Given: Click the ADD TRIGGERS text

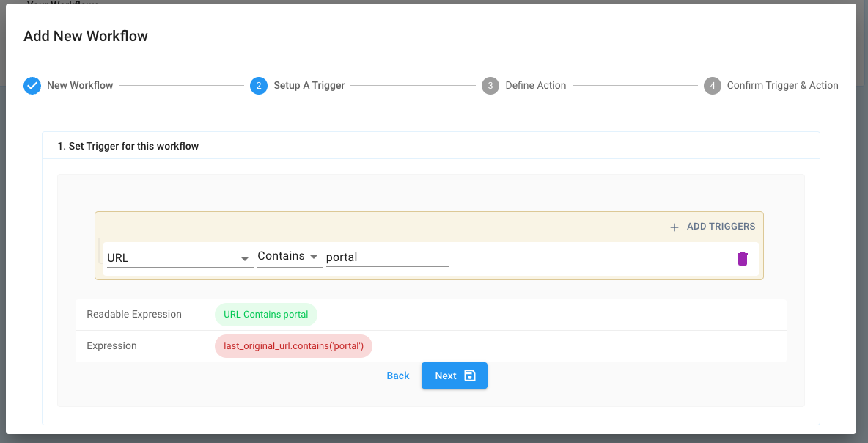Looking at the screenshot, I should 721,227.
